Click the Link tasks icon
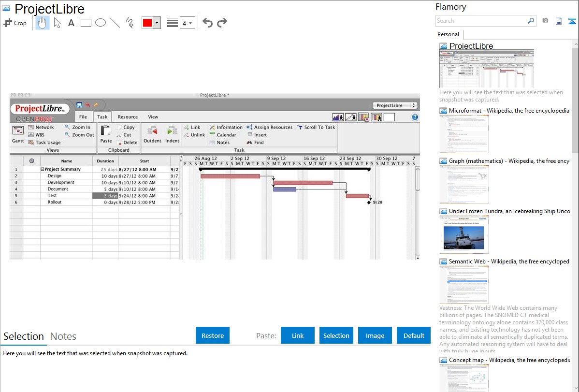 (187, 127)
